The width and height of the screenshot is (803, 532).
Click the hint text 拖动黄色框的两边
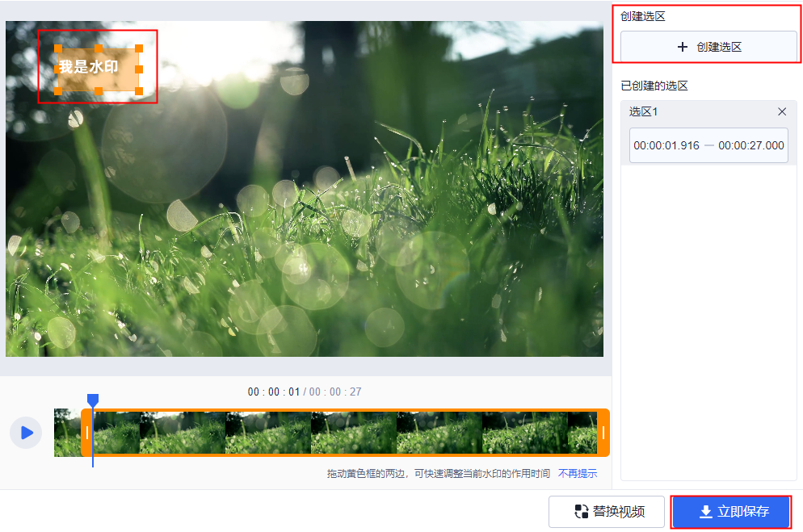pyautogui.click(x=366, y=473)
